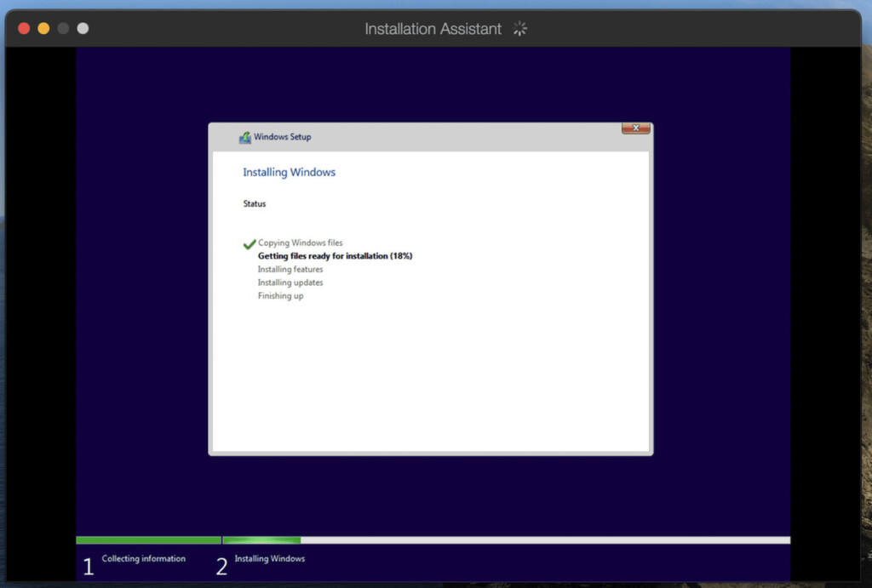Click the greyed-out third title bar button

click(63, 28)
